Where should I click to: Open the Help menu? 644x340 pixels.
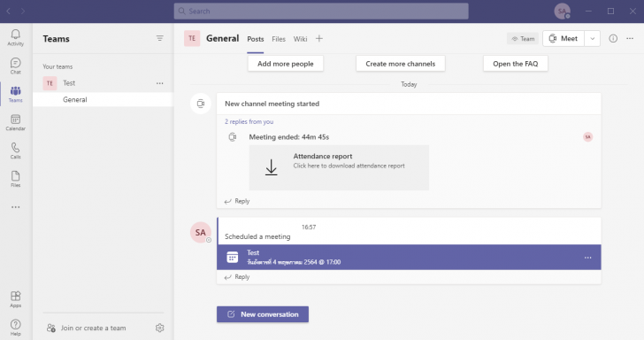coord(16,328)
